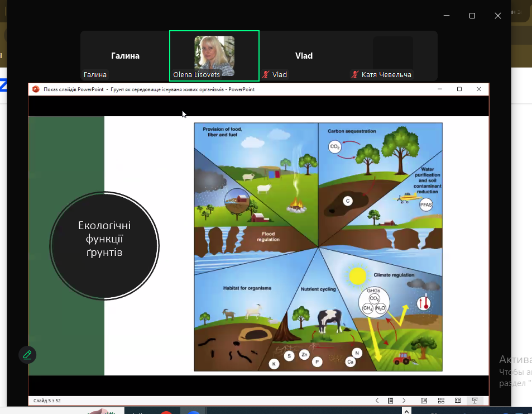Close the PowerPoint slideshow window
Screen dimensions: 532x414
479,89
